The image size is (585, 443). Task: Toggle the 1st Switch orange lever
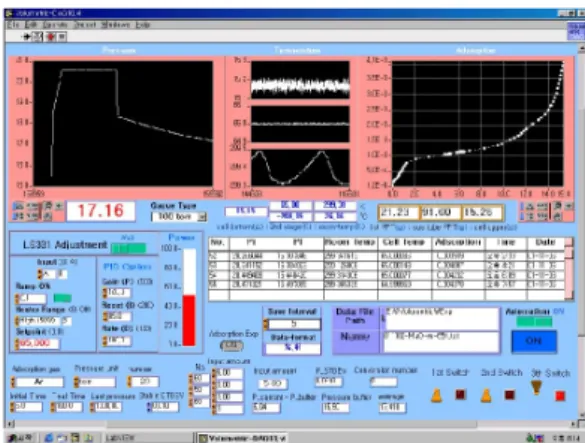(x=437, y=396)
